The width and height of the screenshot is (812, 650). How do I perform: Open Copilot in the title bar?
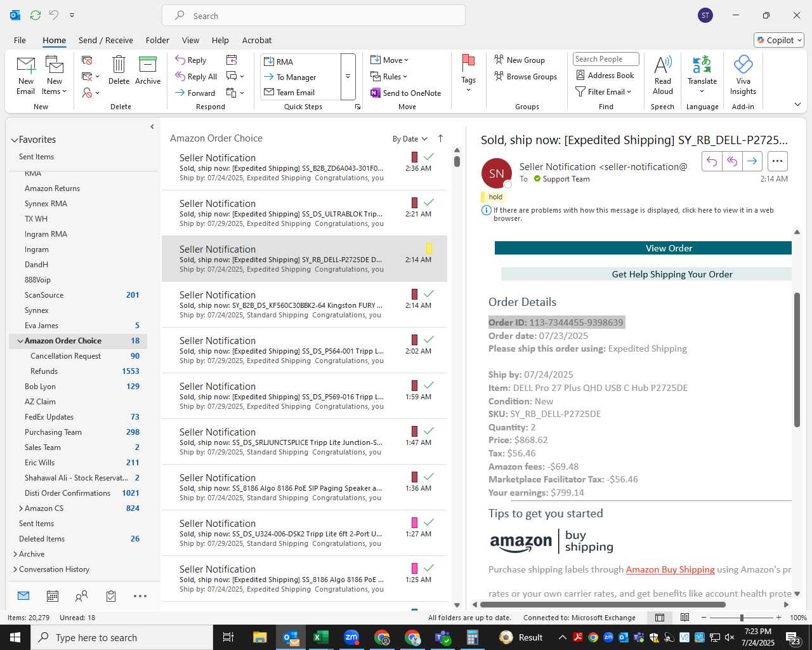(x=779, y=40)
